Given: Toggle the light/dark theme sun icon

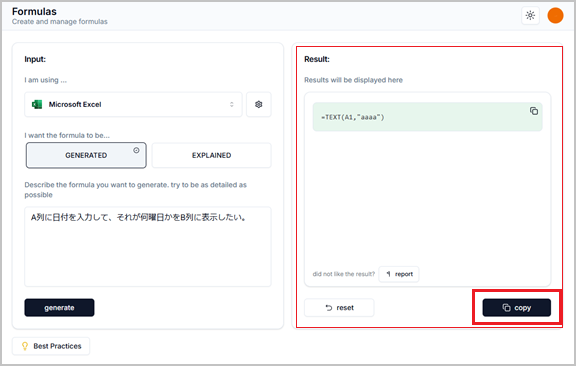Looking at the screenshot, I should [x=530, y=15].
